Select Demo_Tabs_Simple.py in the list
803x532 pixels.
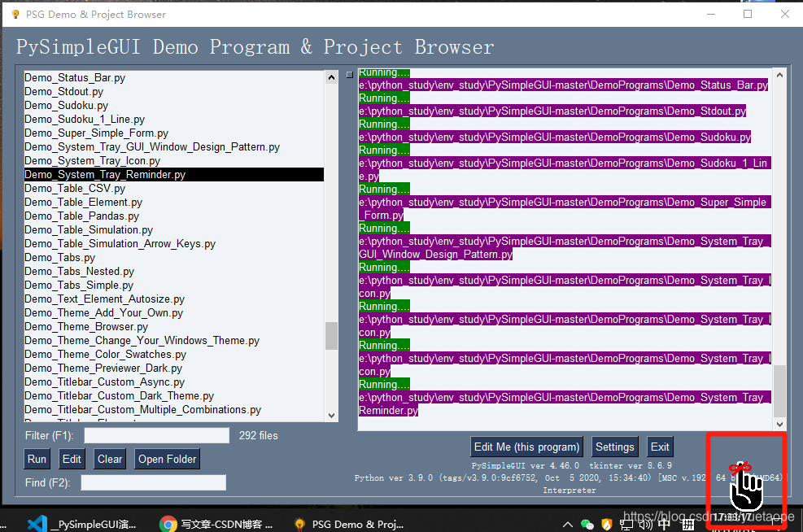point(174,286)
